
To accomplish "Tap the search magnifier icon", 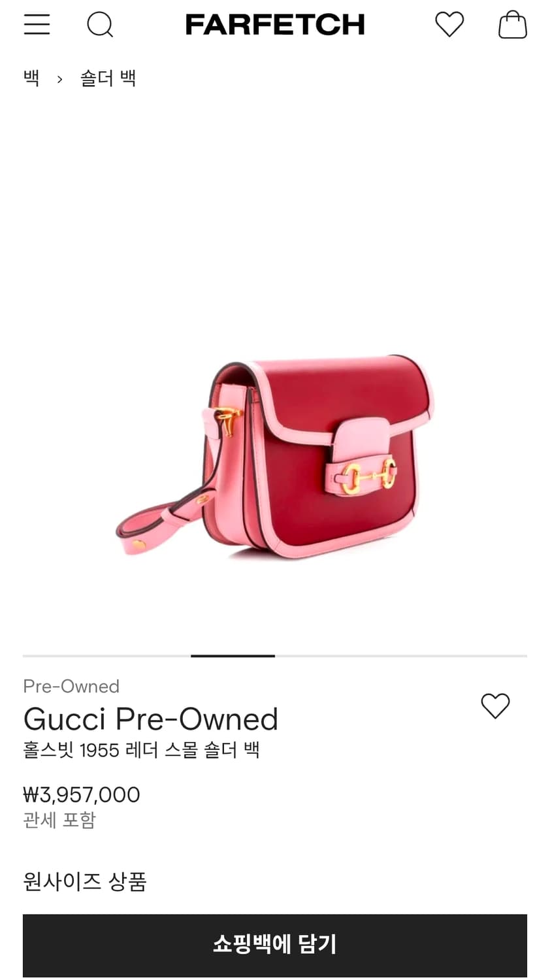I will click(x=100, y=25).
